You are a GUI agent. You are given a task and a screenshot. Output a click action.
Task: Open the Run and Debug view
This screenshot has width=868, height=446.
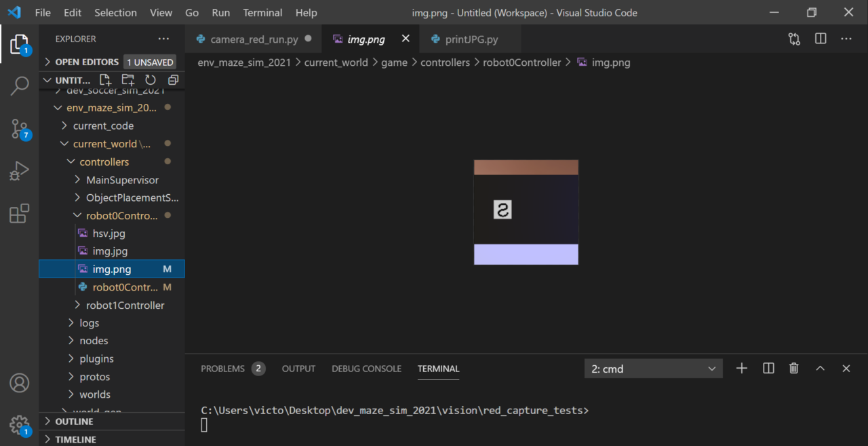point(19,171)
